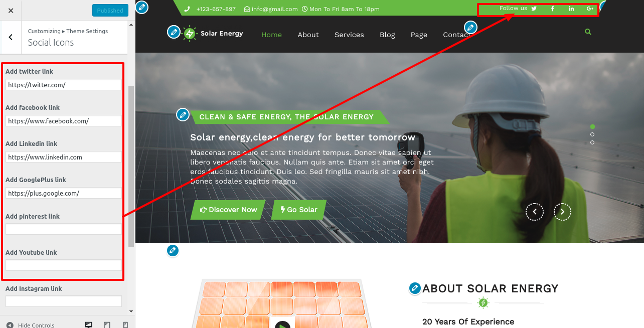Viewport: 644px width, 328px height.
Task: Click edit pencil next to Solar Energy logo
Action: pyautogui.click(x=174, y=32)
